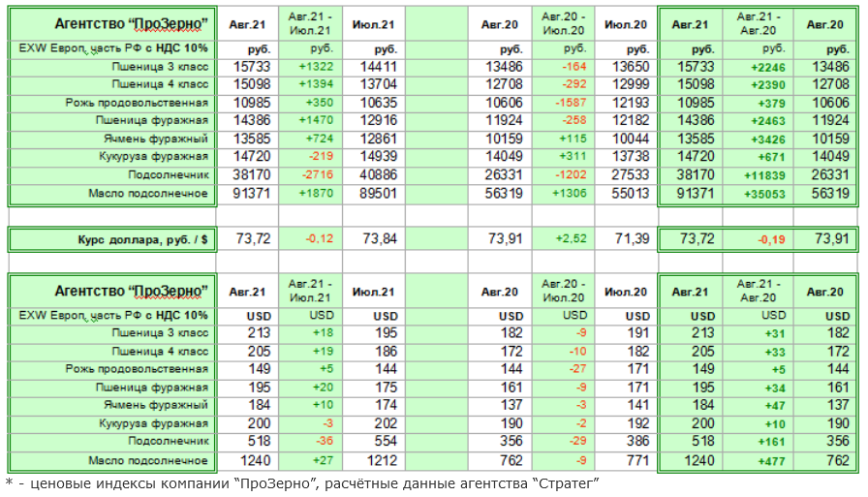Select the +18 USD change value
This screenshot has height=497, width=868.
[x=323, y=333]
